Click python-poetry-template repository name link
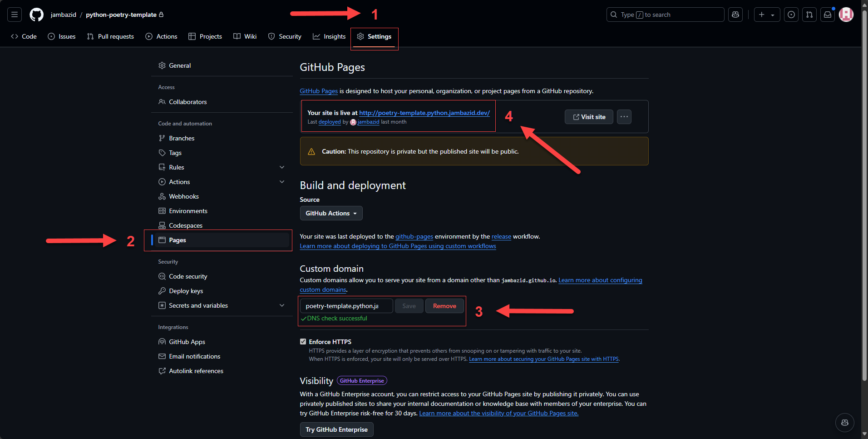This screenshot has width=868, height=439. 121,15
